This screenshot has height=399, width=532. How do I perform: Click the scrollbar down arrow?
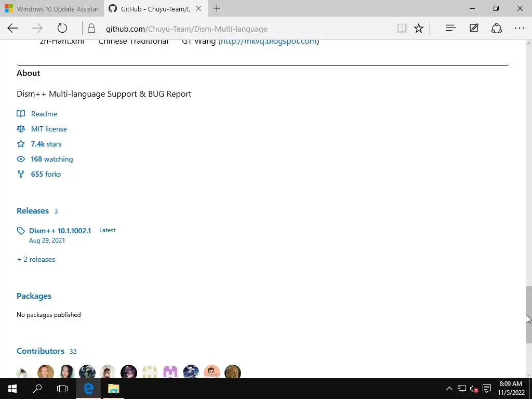pyautogui.click(x=528, y=375)
